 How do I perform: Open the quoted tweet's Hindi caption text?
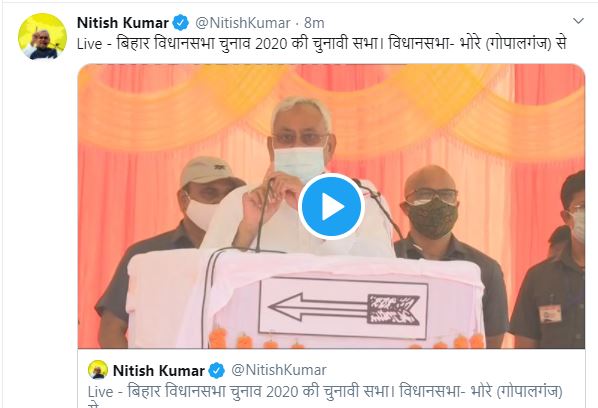[x=325, y=395]
